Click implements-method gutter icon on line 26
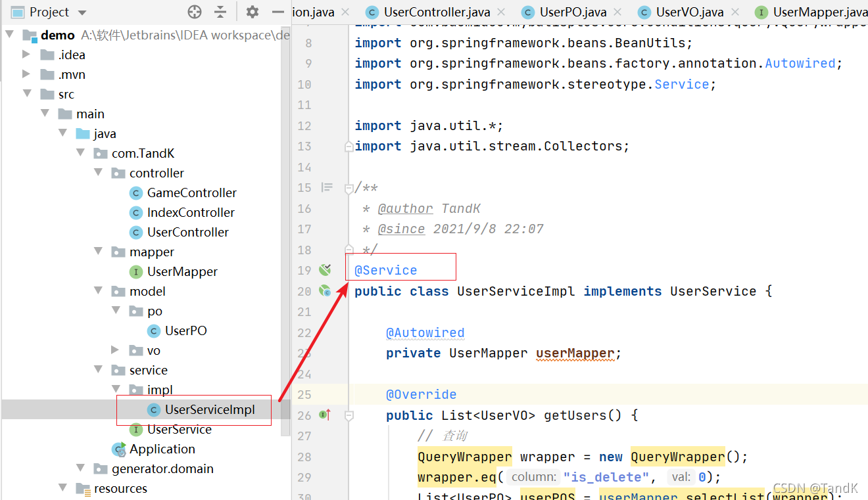The height and width of the screenshot is (500, 868). [x=325, y=415]
